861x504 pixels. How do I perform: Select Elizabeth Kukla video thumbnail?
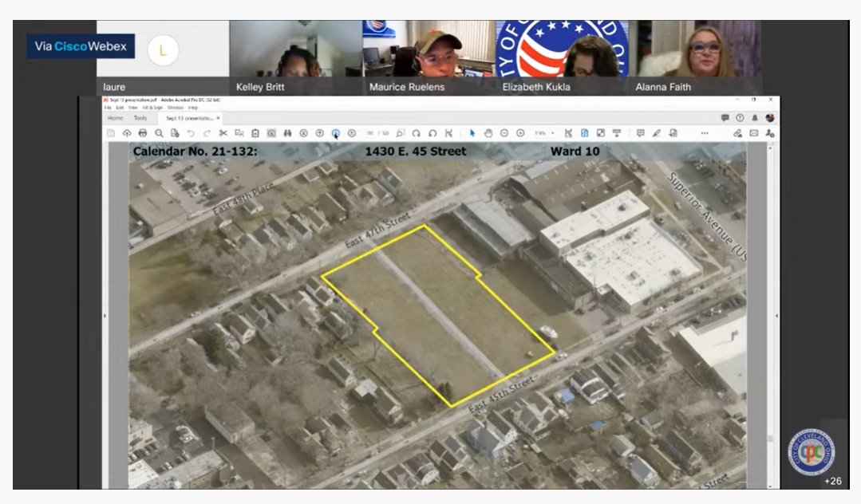tap(562, 57)
